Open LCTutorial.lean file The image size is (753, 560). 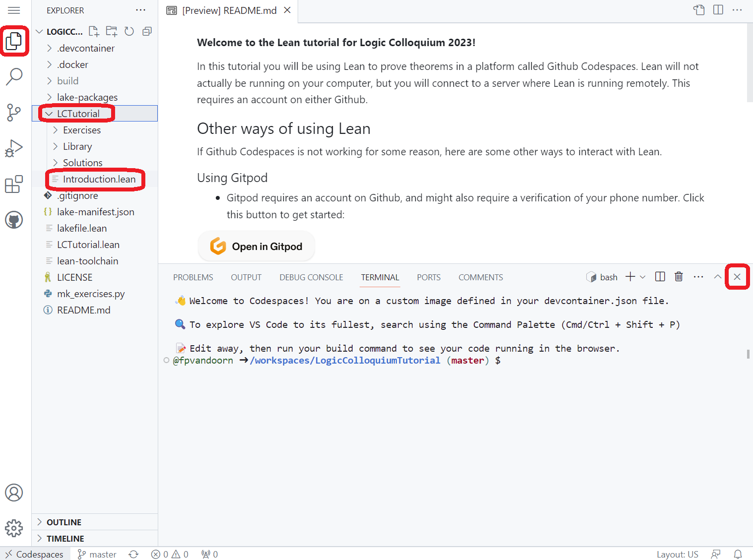click(x=95, y=245)
